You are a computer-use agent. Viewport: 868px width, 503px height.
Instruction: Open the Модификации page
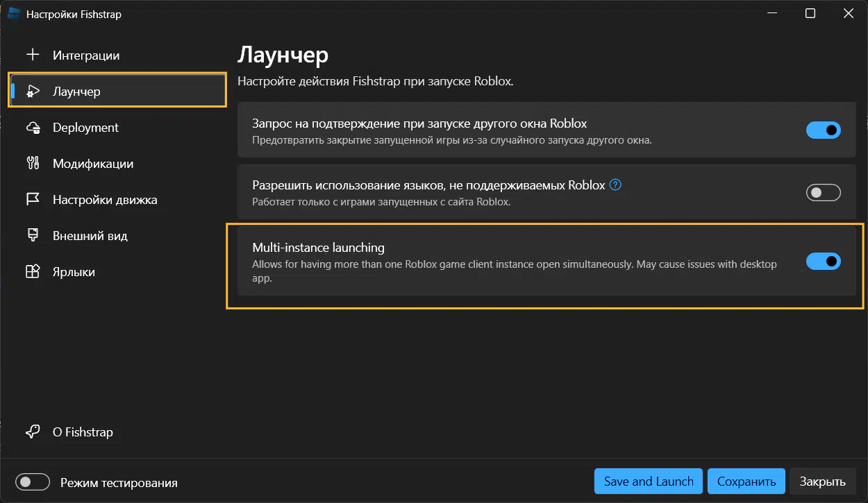click(x=117, y=164)
